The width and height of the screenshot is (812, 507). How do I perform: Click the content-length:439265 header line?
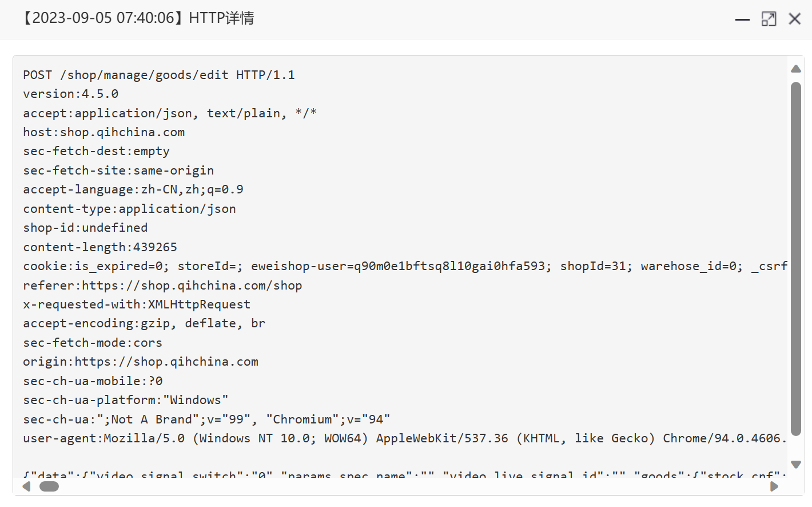100,247
